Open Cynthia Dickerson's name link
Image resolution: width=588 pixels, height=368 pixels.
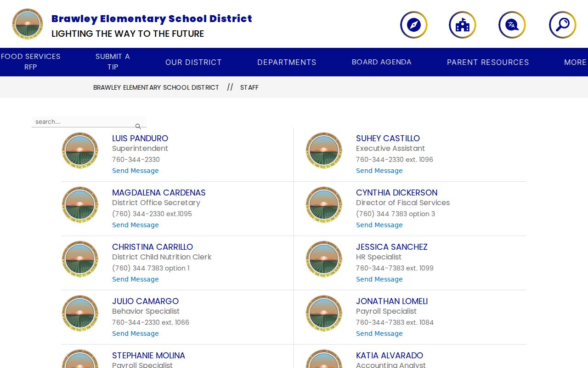click(397, 193)
